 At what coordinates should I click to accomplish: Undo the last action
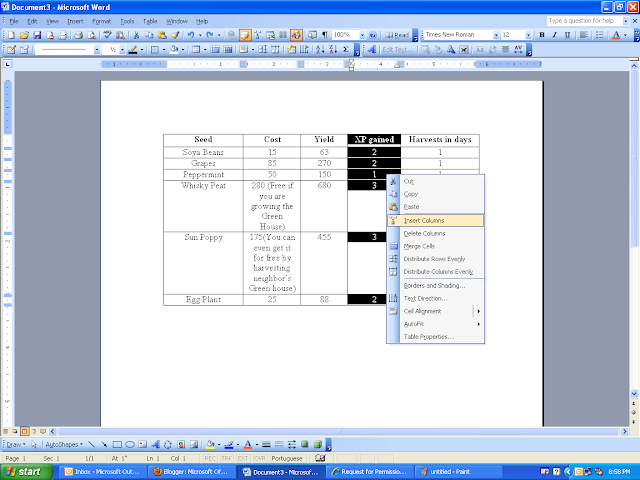[191, 36]
